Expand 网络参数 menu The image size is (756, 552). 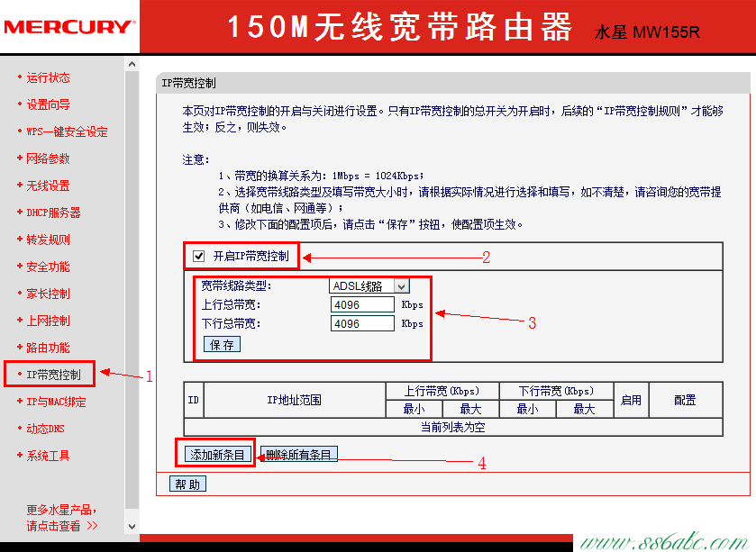pyautogui.click(x=48, y=158)
